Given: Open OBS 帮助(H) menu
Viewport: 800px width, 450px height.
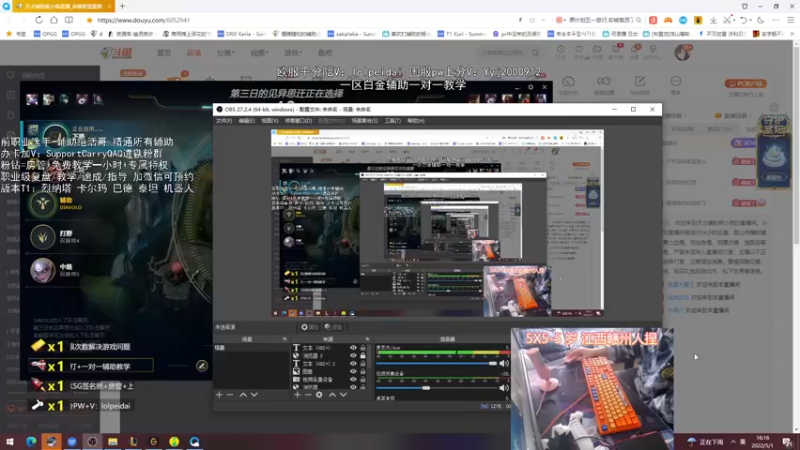Looking at the screenshot, I should pos(416,121).
